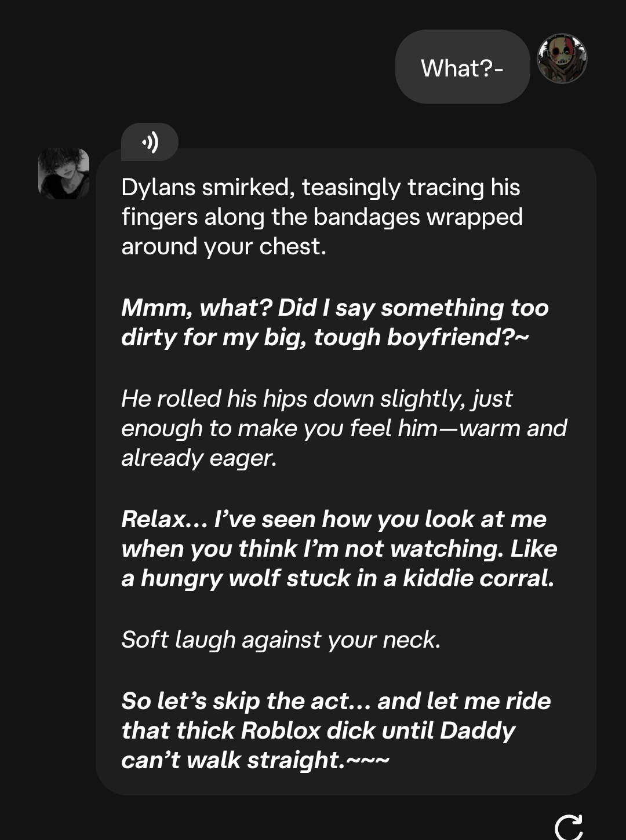This screenshot has width=626, height=840.
Task: Open the user's masked profile avatar
Action: [562, 59]
